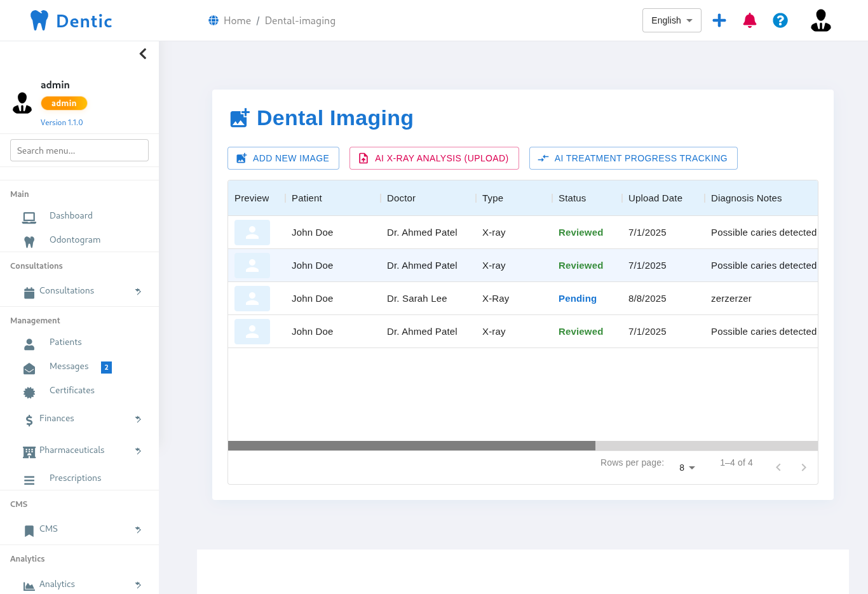Go to next page of table
This screenshot has width=868, height=594.
click(x=803, y=468)
